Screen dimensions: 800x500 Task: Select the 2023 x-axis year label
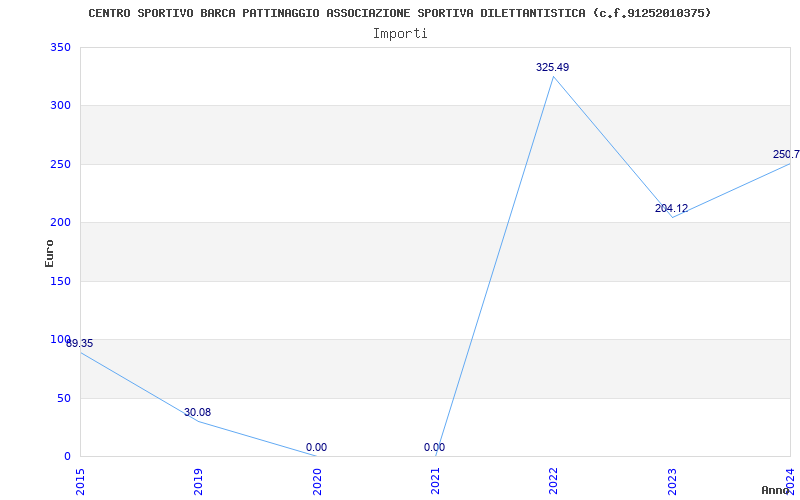[672, 481]
